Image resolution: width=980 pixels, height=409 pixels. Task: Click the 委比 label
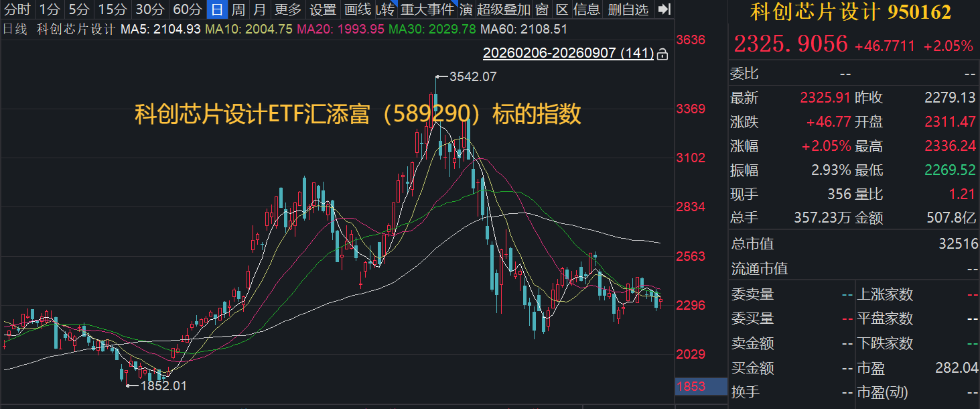coord(744,74)
